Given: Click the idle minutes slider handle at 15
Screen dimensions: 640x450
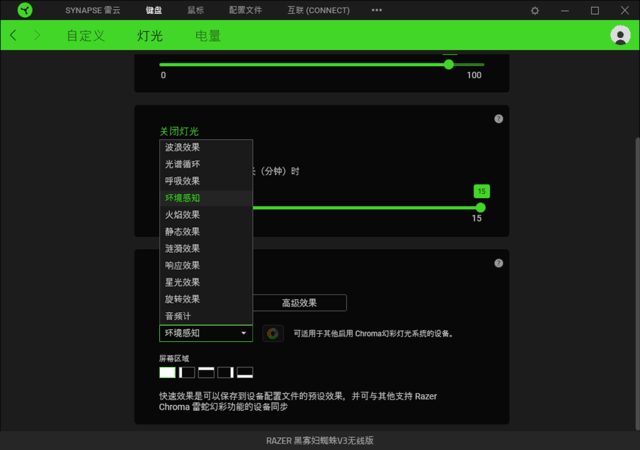Looking at the screenshot, I should pos(480,208).
